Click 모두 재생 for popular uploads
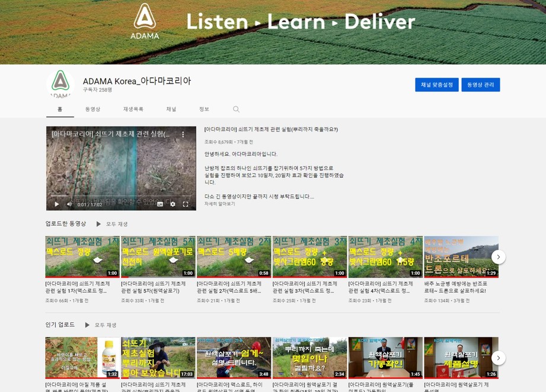Screen dimensions: 546x392 coord(106,325)
